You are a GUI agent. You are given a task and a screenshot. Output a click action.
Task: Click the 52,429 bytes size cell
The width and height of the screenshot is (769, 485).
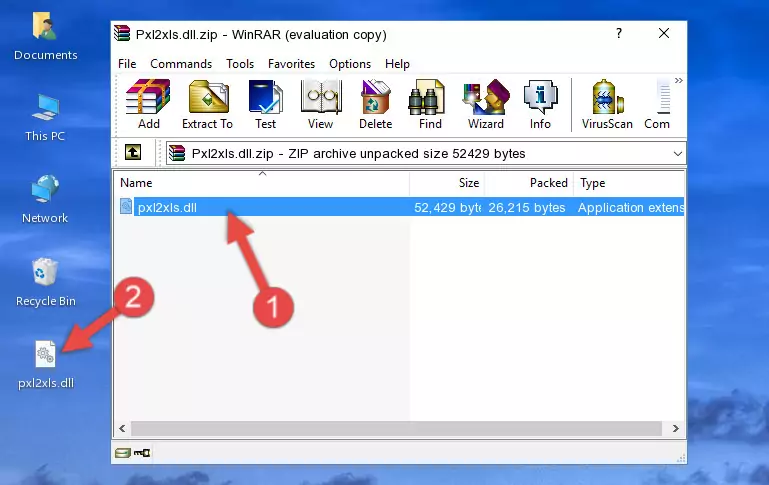[447, 207]
